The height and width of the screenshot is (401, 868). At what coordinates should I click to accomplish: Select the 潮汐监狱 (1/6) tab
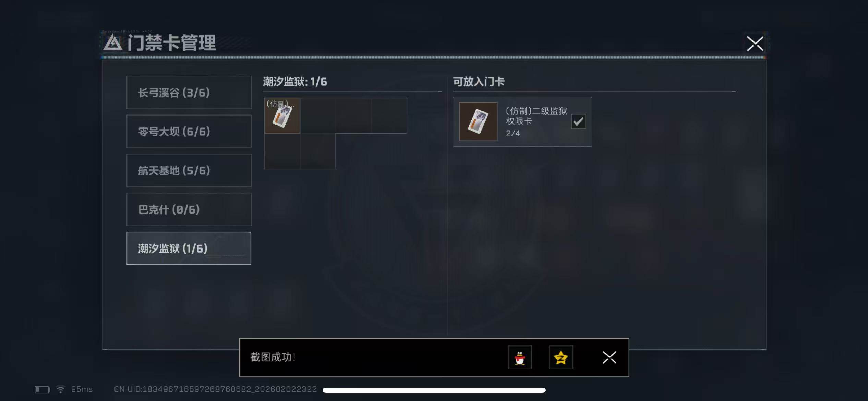(189, 248)
